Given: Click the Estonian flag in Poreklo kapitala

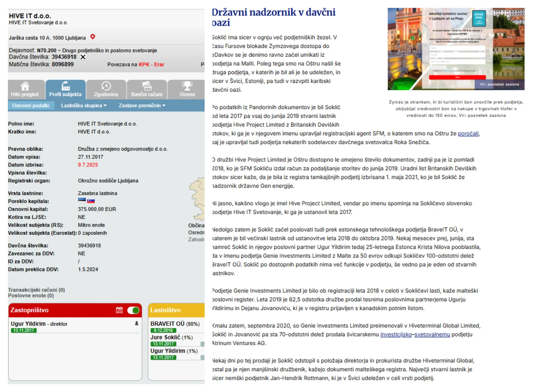Looking at the screenshot, I should (x=82, y=200).
